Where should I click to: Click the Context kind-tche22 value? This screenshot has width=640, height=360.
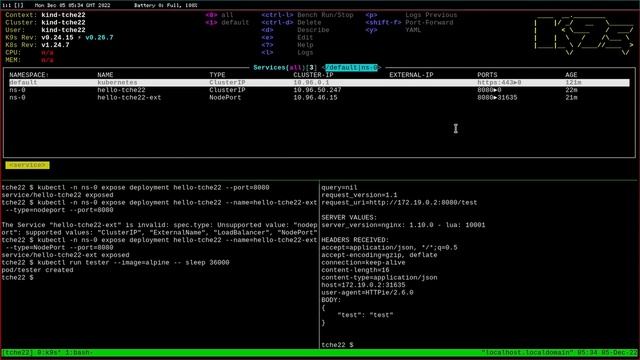coord(63,15)
